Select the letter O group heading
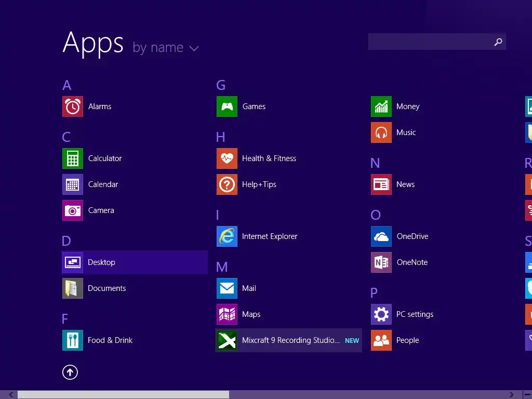532x399 pixels. [x=376, y=215]
